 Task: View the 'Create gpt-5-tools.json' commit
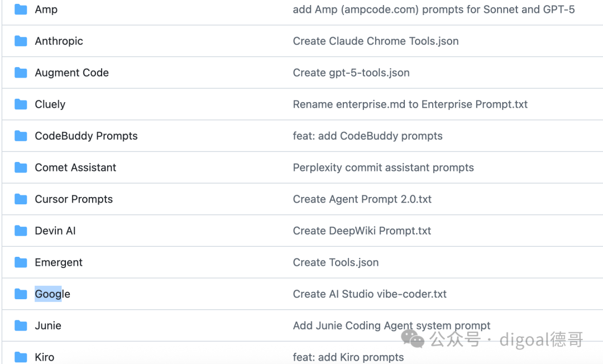(x=351, y=73)
